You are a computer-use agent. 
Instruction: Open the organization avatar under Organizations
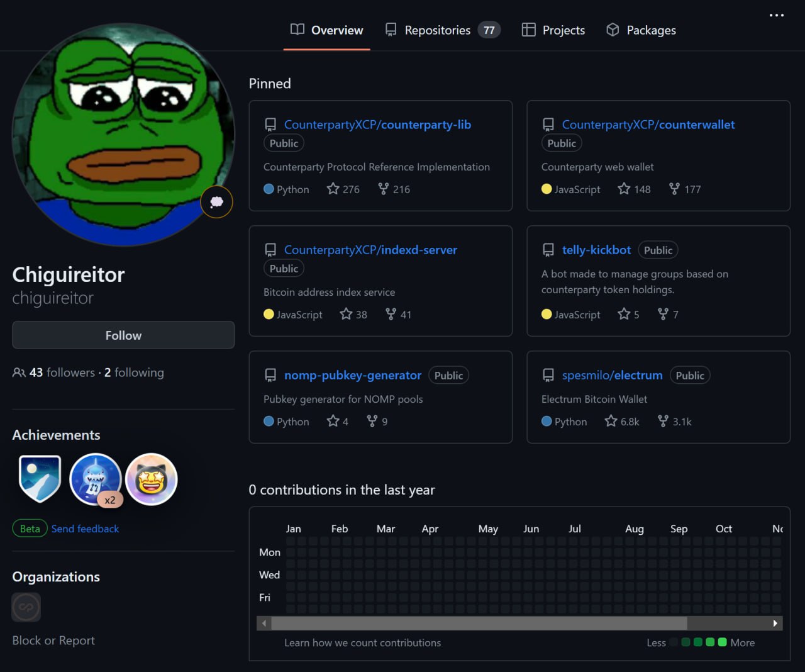26,607
